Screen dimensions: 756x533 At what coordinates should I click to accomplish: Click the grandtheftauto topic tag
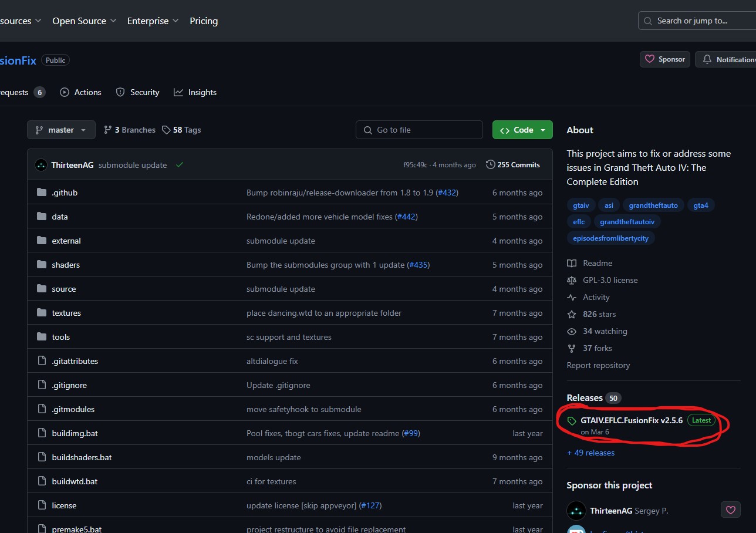tap(653, 205)
